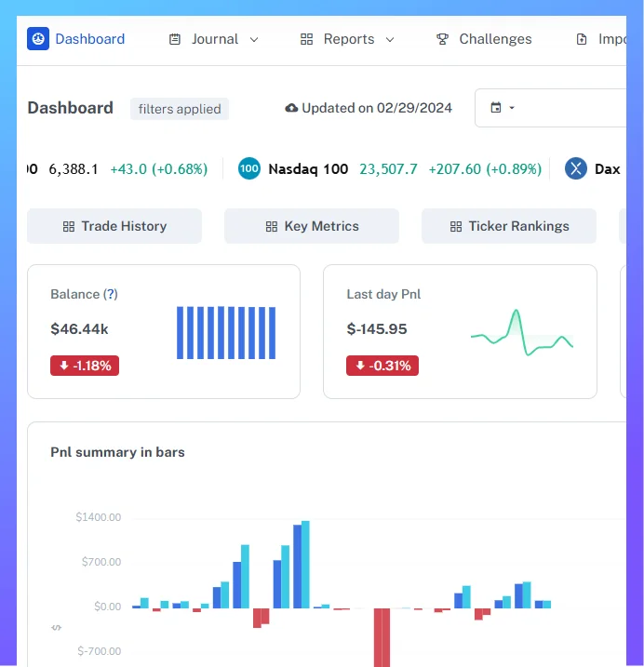Click the cloud upload icon near Updated

click(291, 108)
